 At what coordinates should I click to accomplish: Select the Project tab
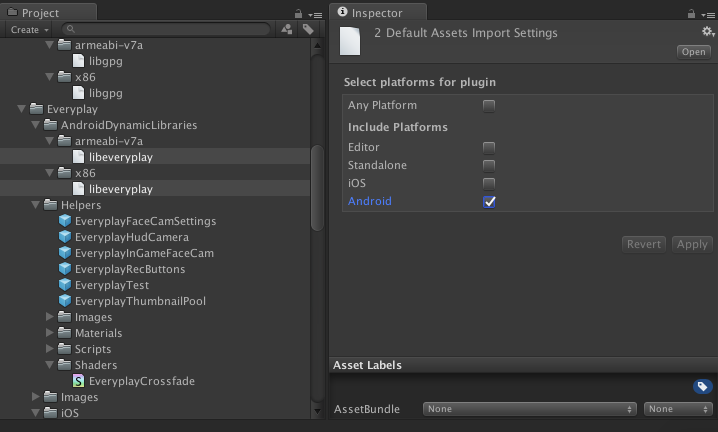tap(40, 13)
